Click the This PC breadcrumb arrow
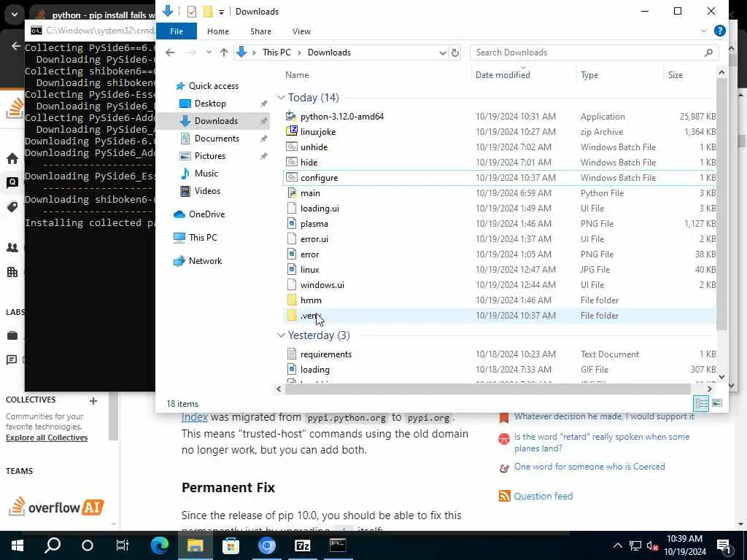This screenshot has height=560, width=747. point(299,52)
